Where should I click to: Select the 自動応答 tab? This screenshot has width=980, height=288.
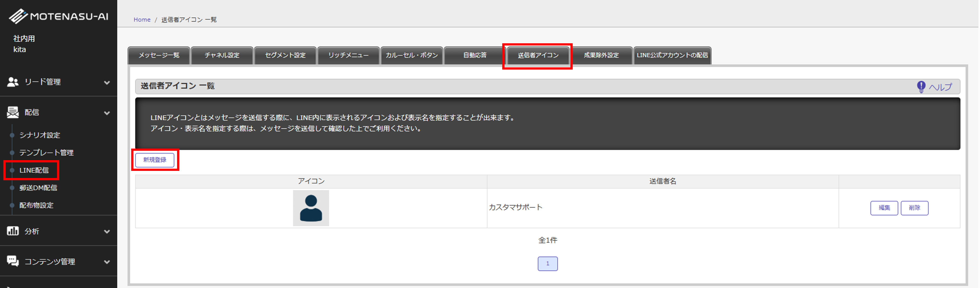[474, 56]
